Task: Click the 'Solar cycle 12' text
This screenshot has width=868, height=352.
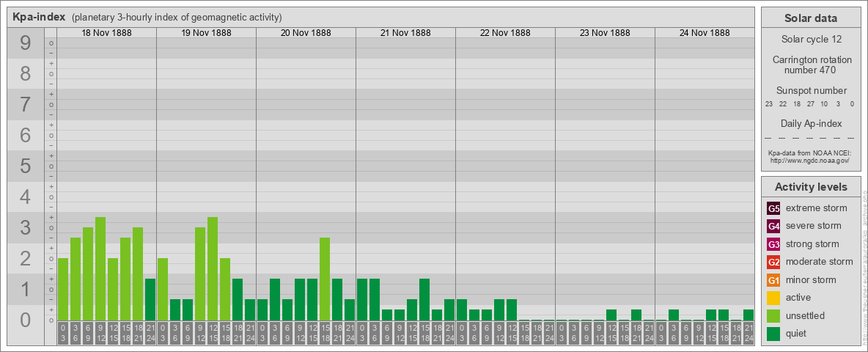Action: coord(810,40)
